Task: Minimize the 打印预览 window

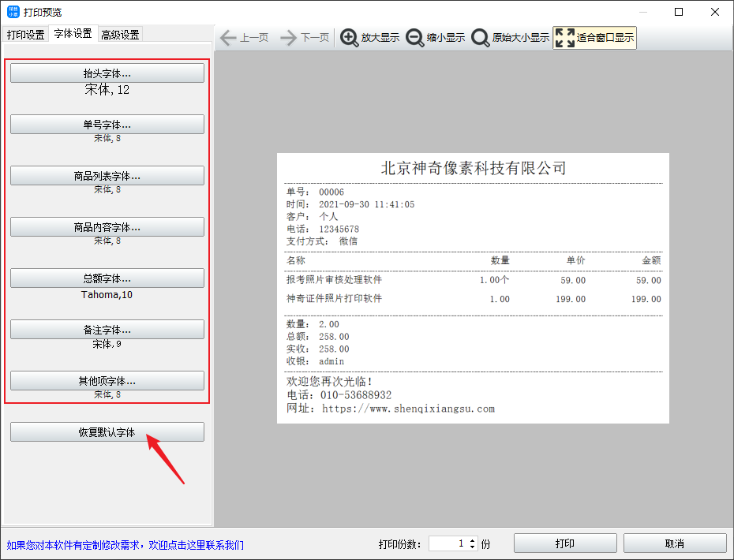Action: [643, 12]
